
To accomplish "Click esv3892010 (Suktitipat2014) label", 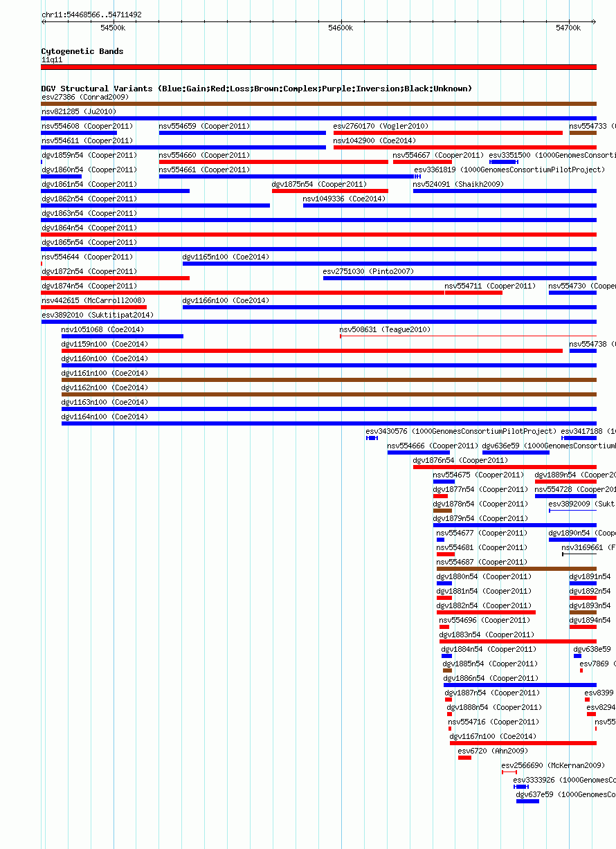I will [x=98, y=315].
